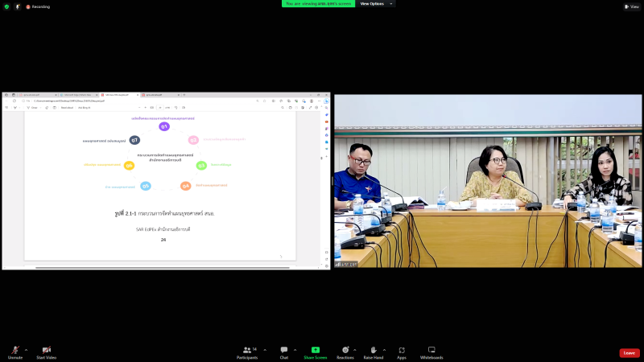Open the Reactions menu
Viewport: 644px width, 362px height.
coord(345,350)
